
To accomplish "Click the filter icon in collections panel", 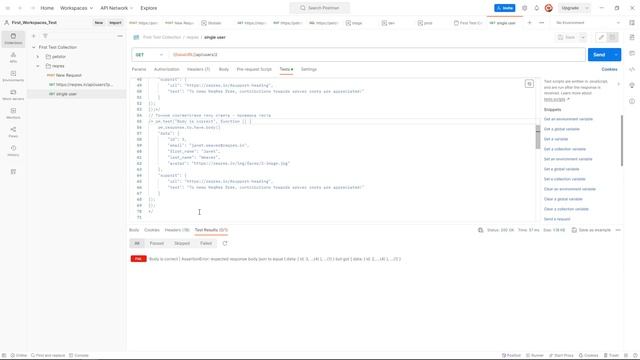I will 45,36.
